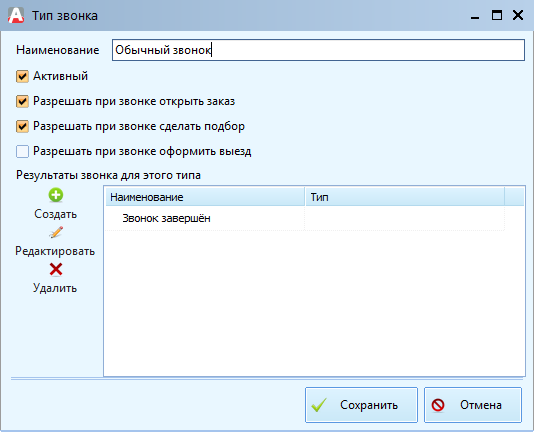Focus the Наименование text field

(x=318, y=50)
